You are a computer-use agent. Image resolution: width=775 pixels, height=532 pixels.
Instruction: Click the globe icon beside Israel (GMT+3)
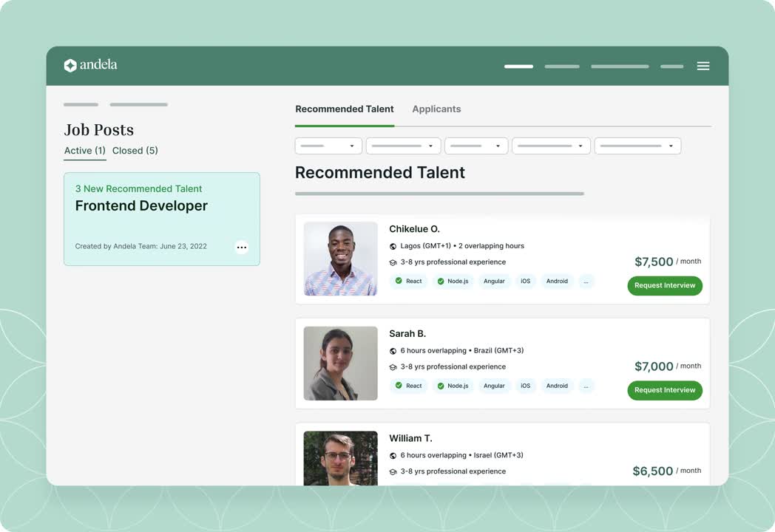point(393,456)
